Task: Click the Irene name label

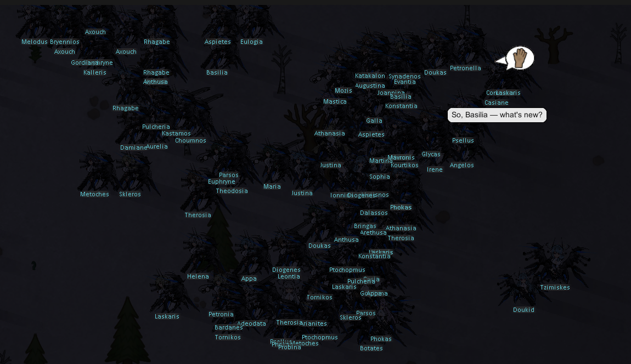Action: tap(435, 170)
